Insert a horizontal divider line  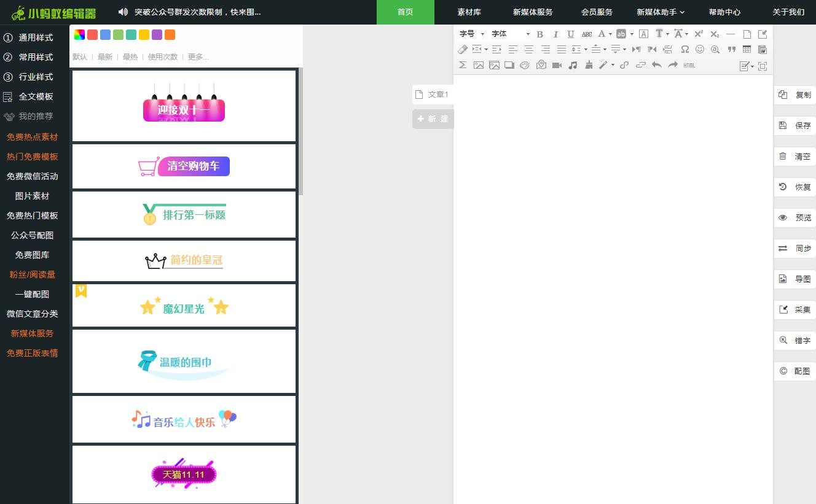pos(731,34)
